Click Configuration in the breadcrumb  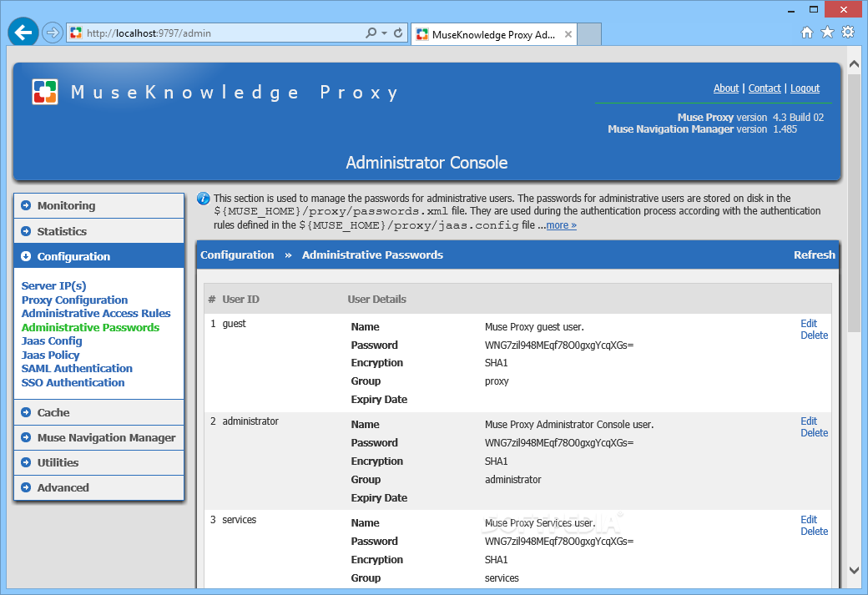(x=237, y=255)
